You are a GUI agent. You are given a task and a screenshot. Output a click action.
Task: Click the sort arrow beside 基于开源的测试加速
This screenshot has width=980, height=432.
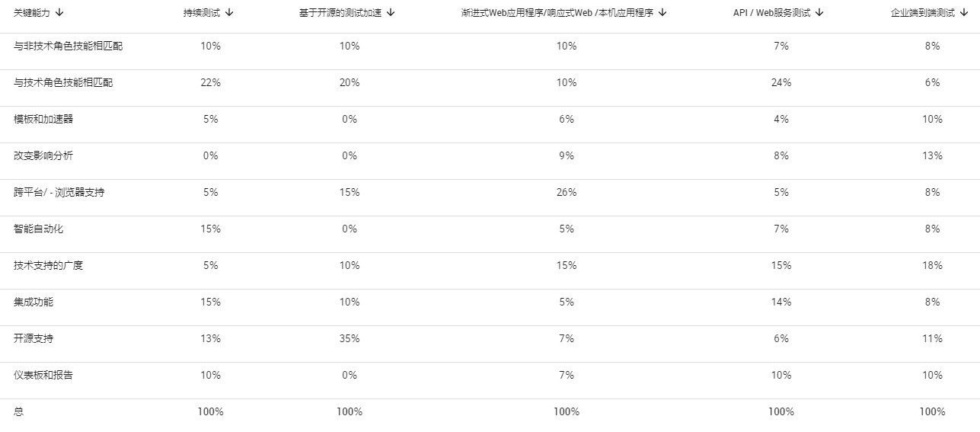click(391, 12)
